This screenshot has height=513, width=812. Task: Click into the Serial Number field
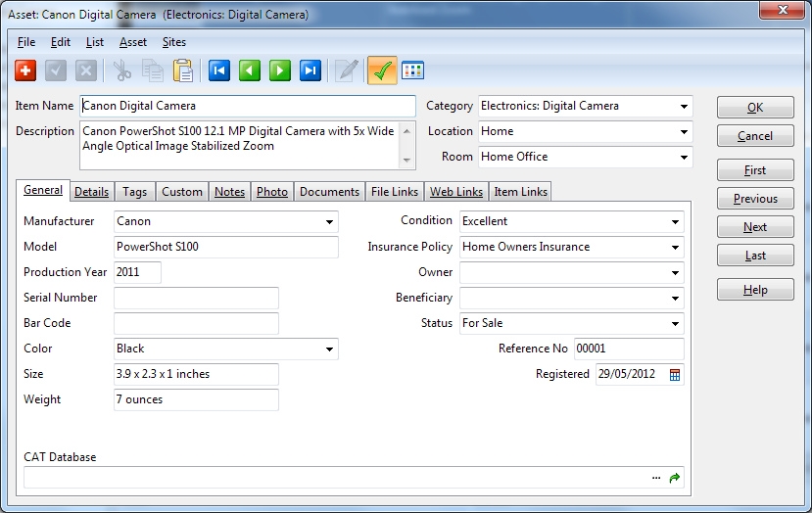coord(196,298)
